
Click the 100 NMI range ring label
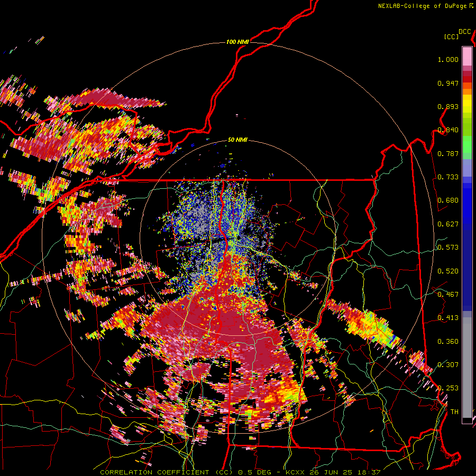[237, 42]
